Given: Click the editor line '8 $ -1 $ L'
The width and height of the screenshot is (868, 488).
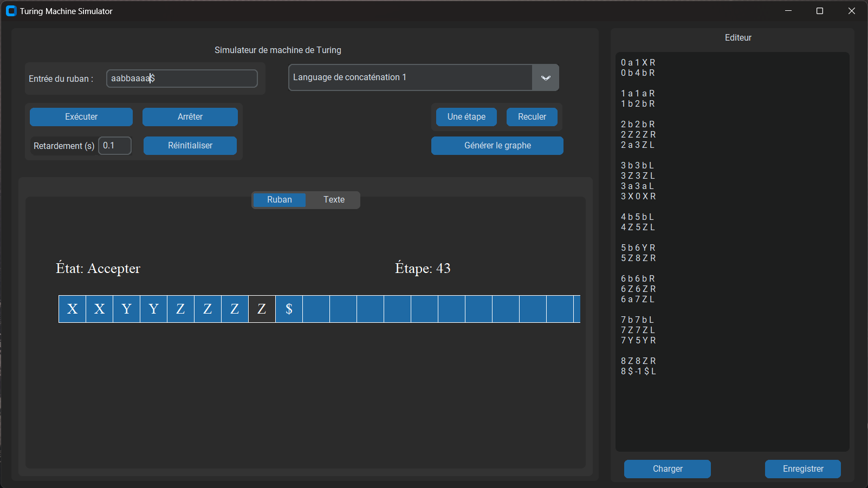Looking at the screenshot, I should click(638, 372).
